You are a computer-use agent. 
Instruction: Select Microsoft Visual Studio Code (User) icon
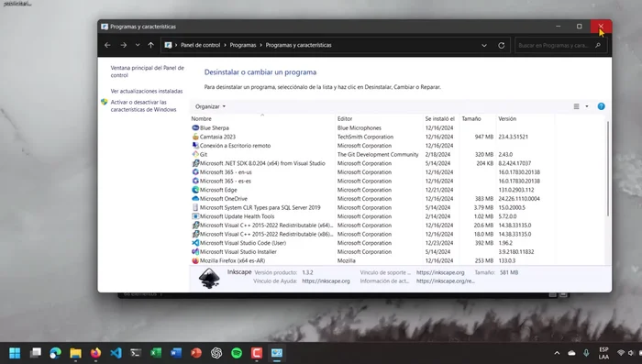coord(195,243)
